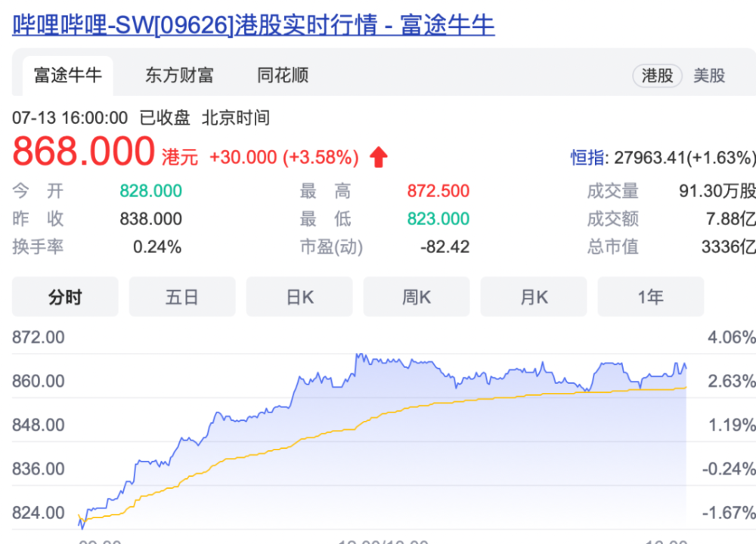Click the +30.000 (+3.58%) change value
This screenshot has width=756, height=544.
click(x=284, y=158)
